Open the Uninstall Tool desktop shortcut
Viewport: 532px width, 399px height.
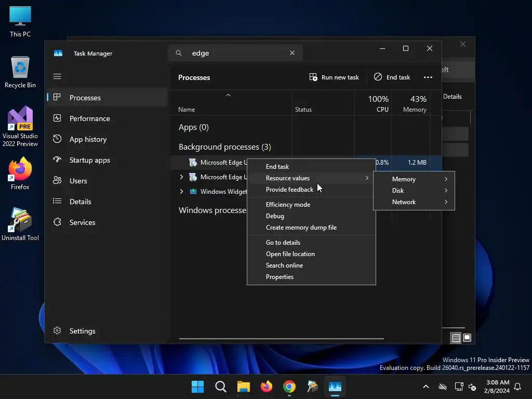20,224
